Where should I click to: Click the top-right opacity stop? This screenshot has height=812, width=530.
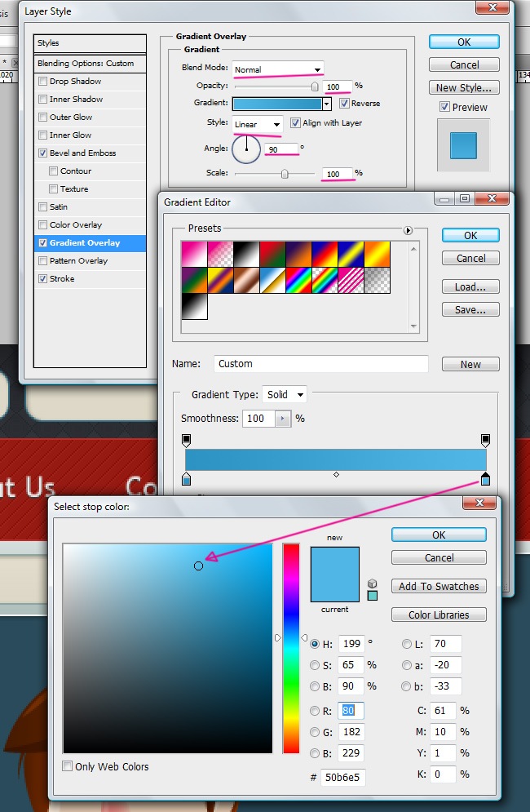coord(486,440)
